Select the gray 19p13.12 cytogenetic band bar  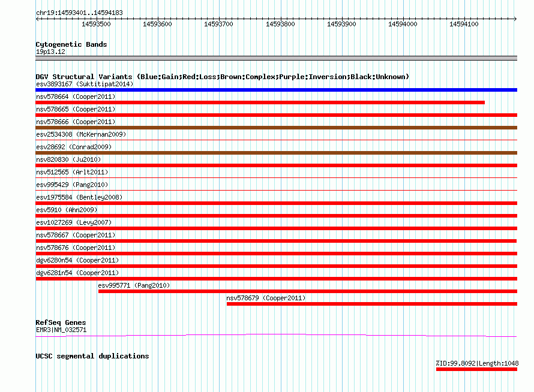[x=276, y=58]
